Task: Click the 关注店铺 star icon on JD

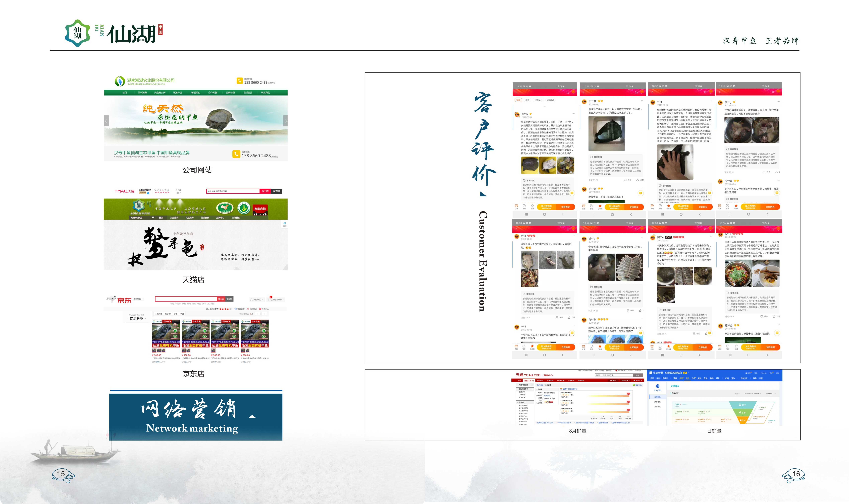Action: click(248, 309)
